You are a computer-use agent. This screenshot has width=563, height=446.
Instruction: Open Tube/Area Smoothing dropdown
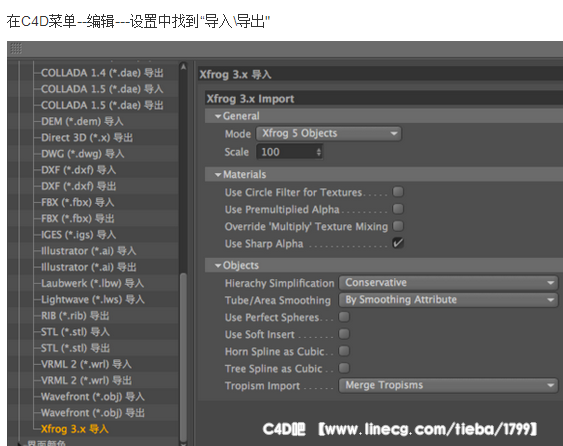[x=448, y=300]
